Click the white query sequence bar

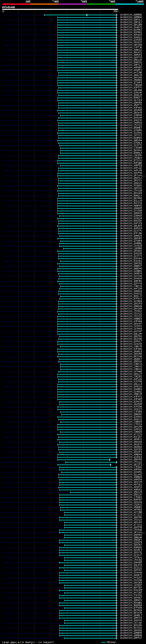pyautogui.click(x=60, y=9)
